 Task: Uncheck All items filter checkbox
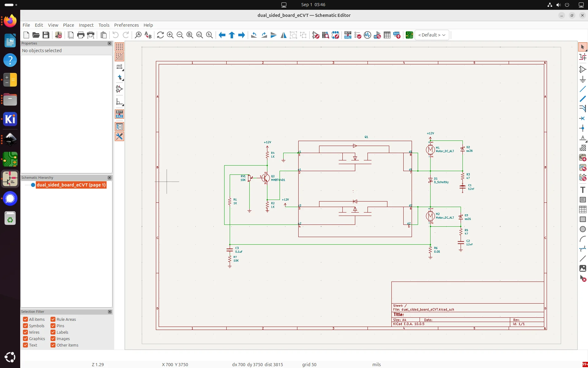pos(25,319)
